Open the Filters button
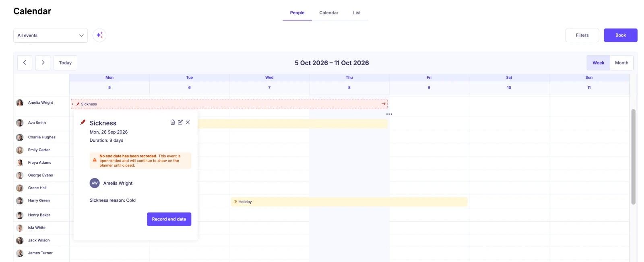This screenshot has width=644, height=262. [582, 35]
